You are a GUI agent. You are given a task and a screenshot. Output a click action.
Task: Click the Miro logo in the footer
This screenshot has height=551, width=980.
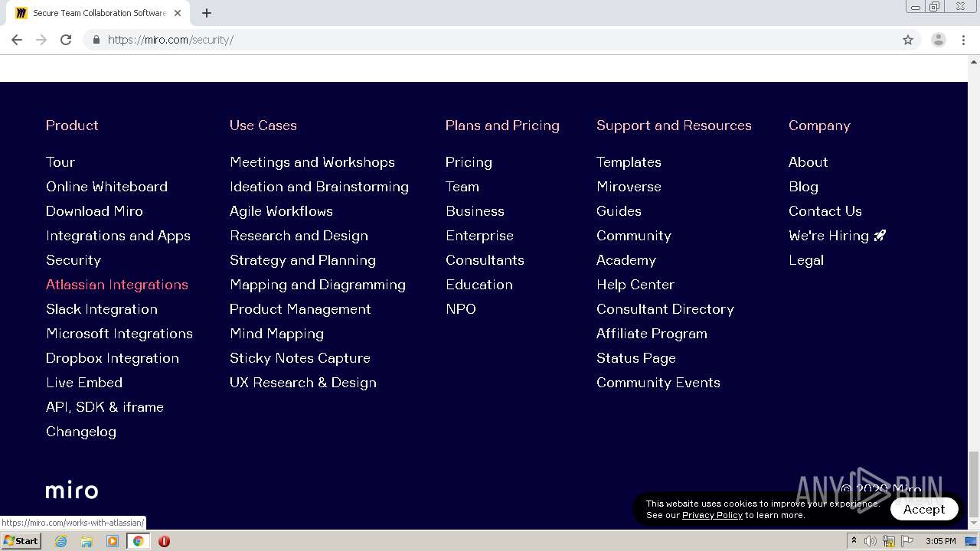tap(72, 491)
